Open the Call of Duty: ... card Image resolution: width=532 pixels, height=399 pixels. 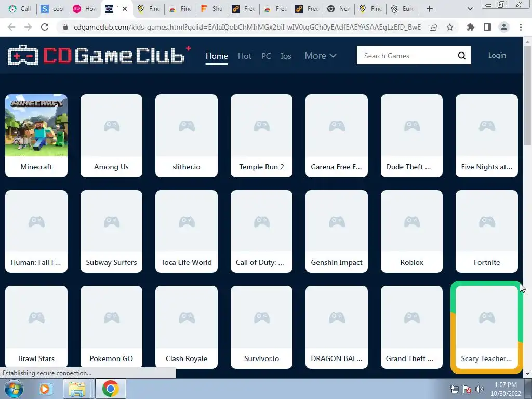point(261,231)
